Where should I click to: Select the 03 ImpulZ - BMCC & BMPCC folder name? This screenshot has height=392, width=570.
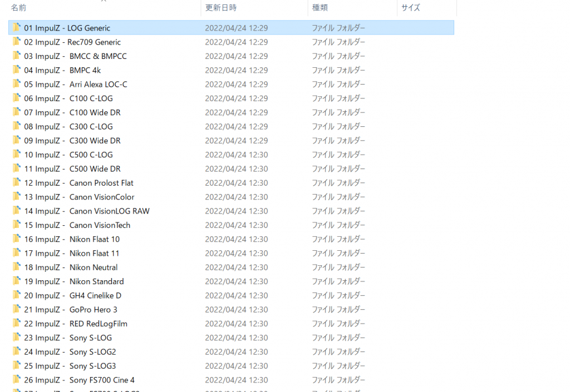coord(75,56)
